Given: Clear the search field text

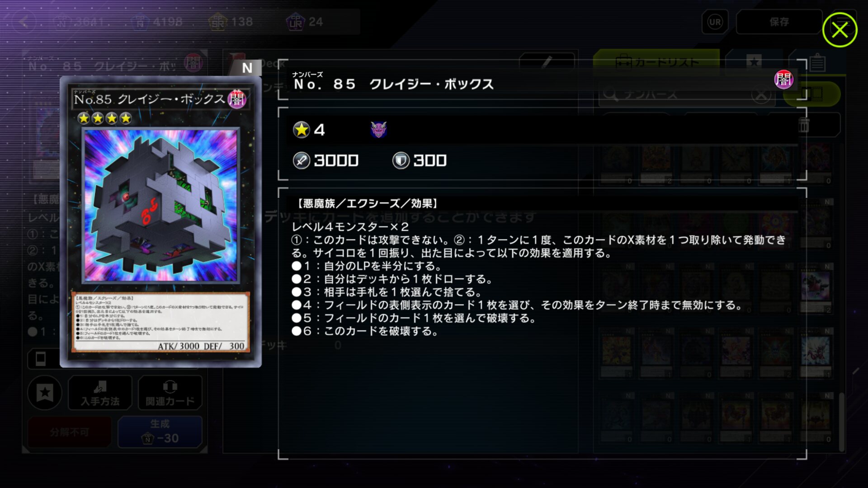Looking at the screenshot, I should [761, 95].
